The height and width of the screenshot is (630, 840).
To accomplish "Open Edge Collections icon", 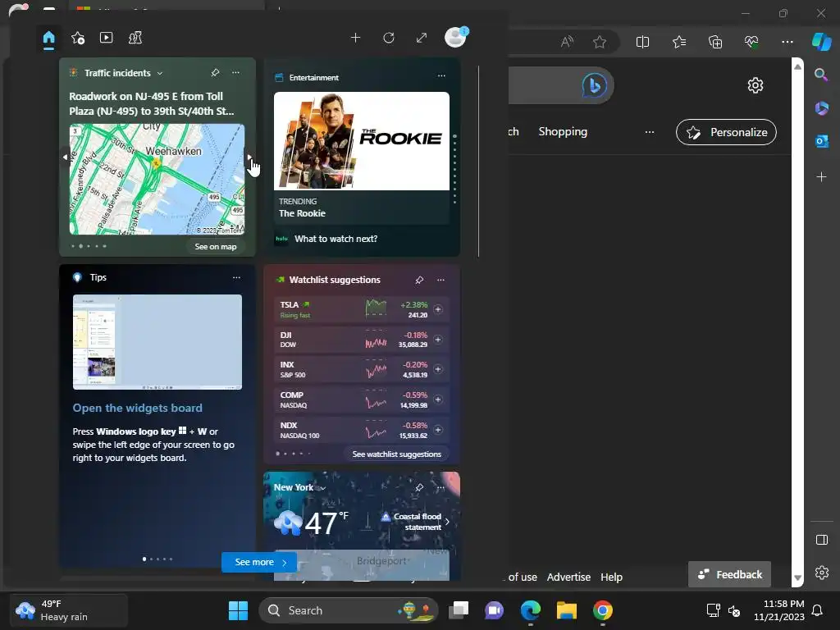I will click(x=715, y=42).
